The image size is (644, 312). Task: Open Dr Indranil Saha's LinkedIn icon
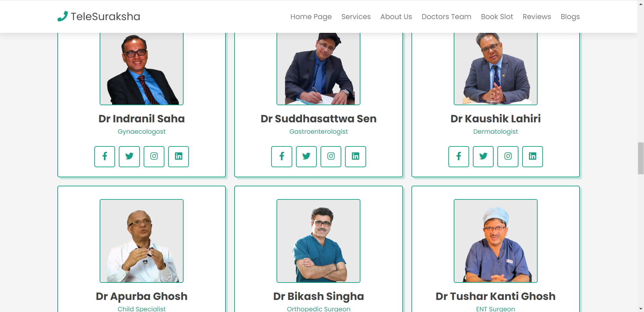pos(179,157)
